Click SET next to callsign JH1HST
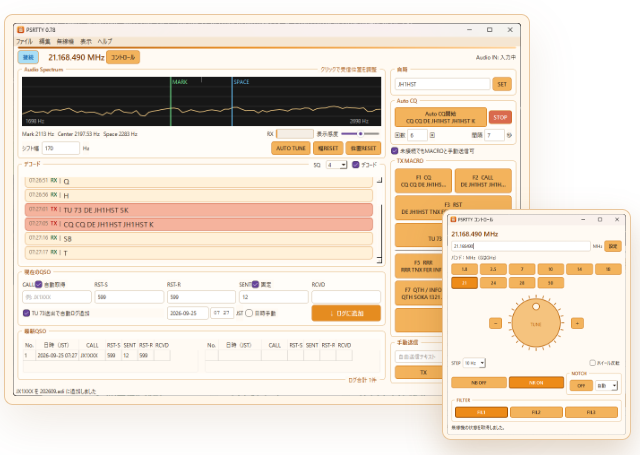Screen dimensions: 640x455 click(x=502, y=84)
